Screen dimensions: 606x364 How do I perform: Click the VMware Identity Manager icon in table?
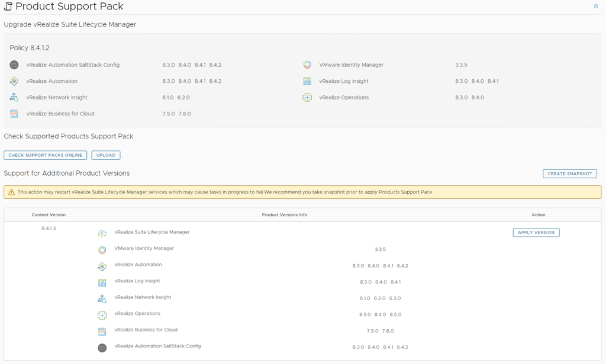coord(102,250)
